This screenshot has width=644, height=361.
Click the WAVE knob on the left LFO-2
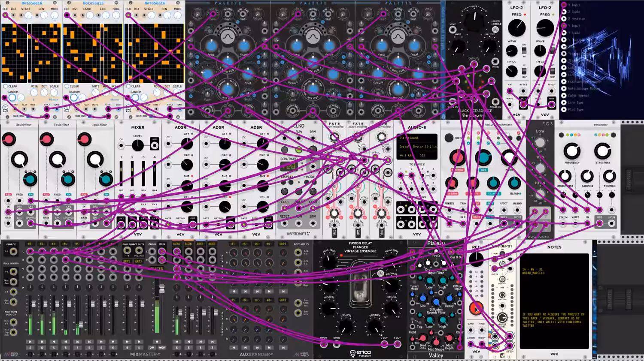pyautogui.click(x=511, y=51)
